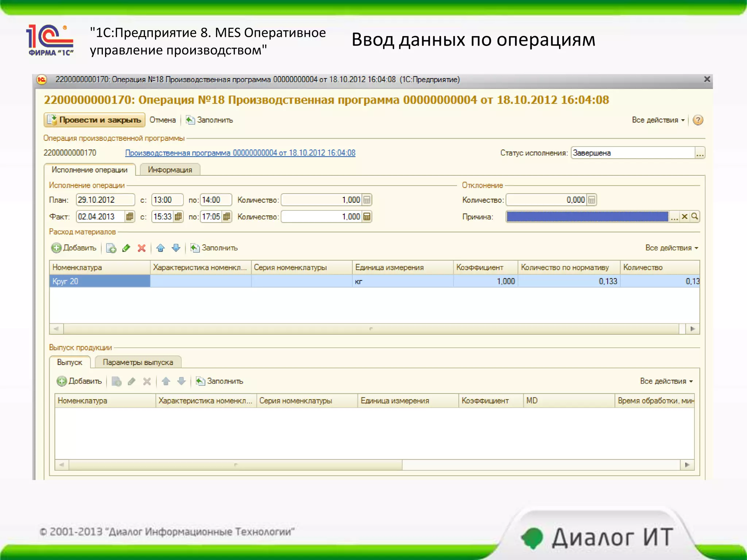The height and width of the screenshot is (560, 747).
Task: Select the Выпуск tab
Action: [x=70, y=362]
